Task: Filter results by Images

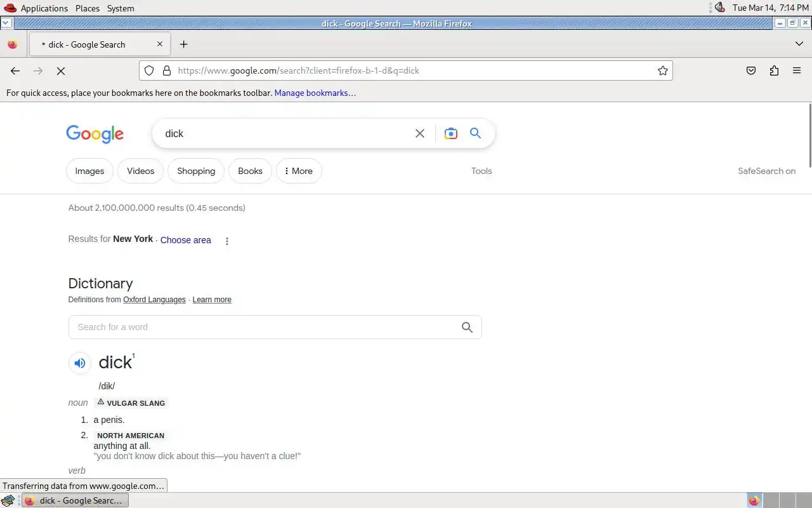Action: (89, 171)
